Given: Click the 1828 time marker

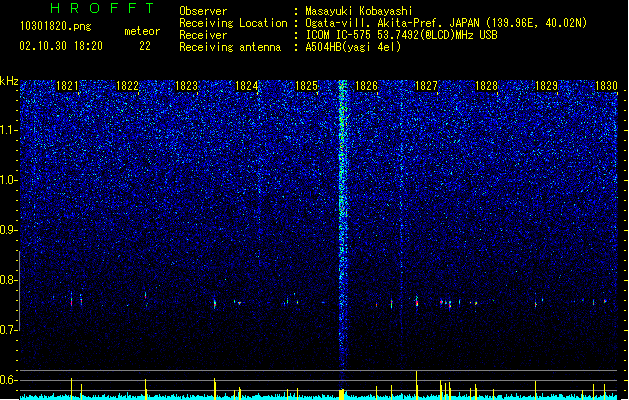Looking at the screenshot, I should (x=486, y=86).
